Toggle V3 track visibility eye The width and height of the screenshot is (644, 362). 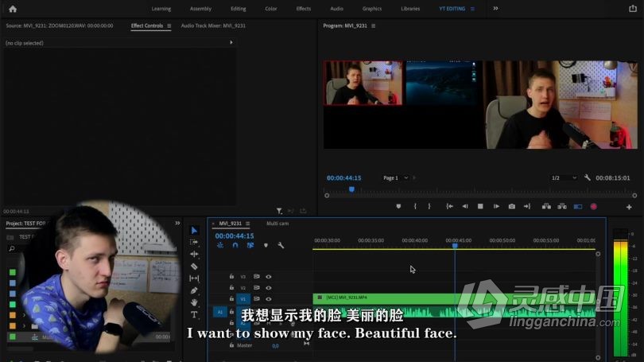coord(269,277)
